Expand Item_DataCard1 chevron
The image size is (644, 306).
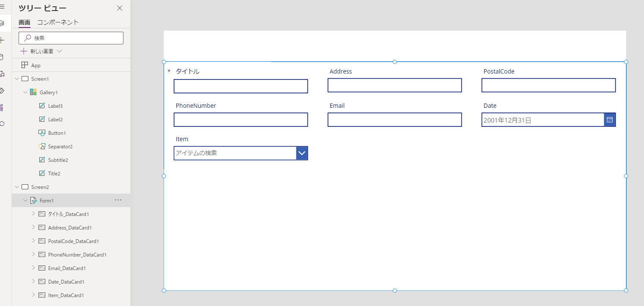(x=34, y=295)
